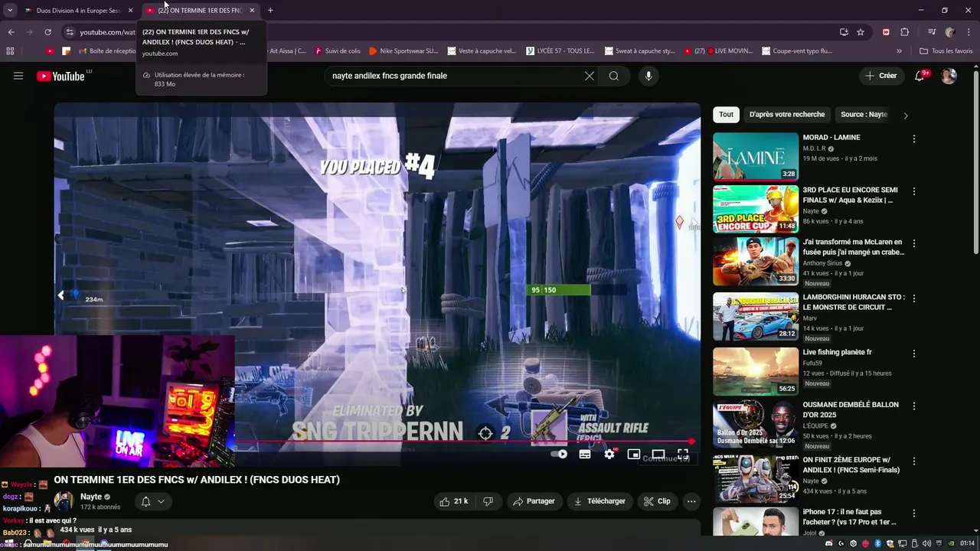Open the 3RD PLACE ENCORE CUP thumbnail

(756, 209)
